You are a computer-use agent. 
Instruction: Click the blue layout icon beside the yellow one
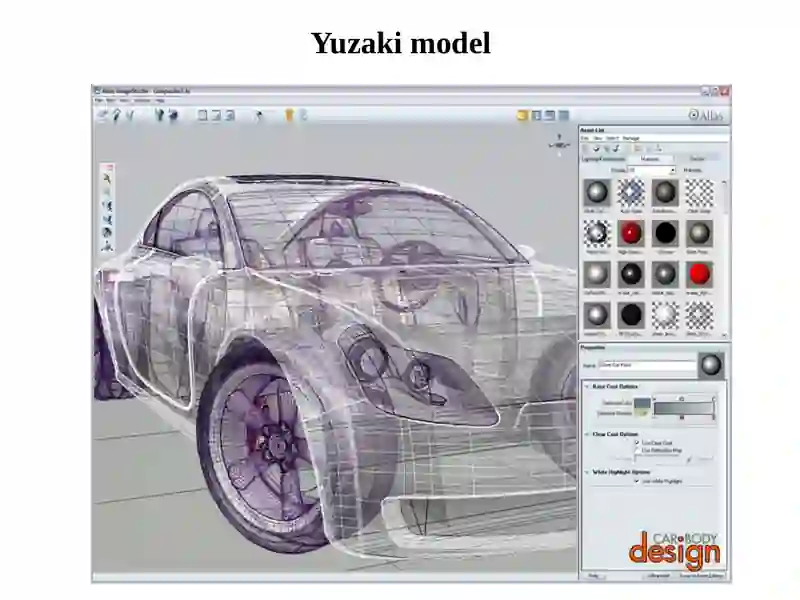tap(536, 115)
